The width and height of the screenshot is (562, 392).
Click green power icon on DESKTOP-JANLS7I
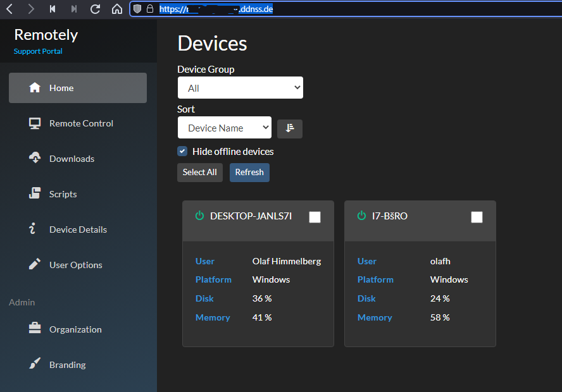click(x=199, y=216)
